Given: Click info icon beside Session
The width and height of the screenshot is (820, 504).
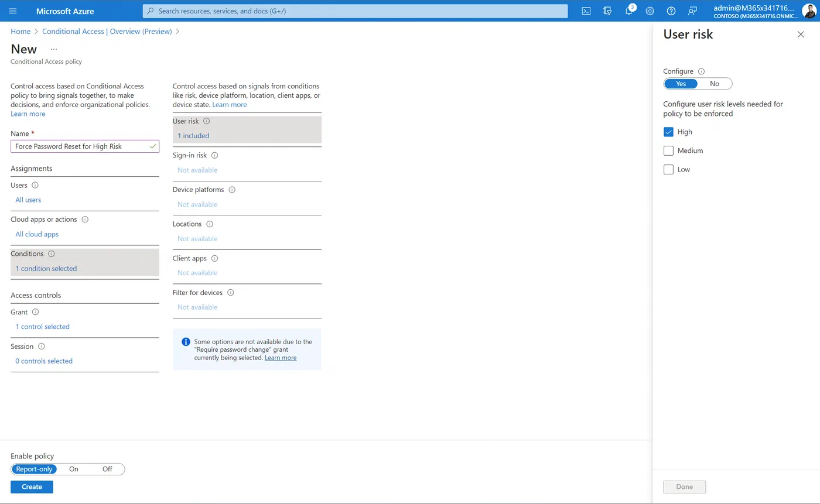Looking at the screenshot, I should [x=41, y=347].
